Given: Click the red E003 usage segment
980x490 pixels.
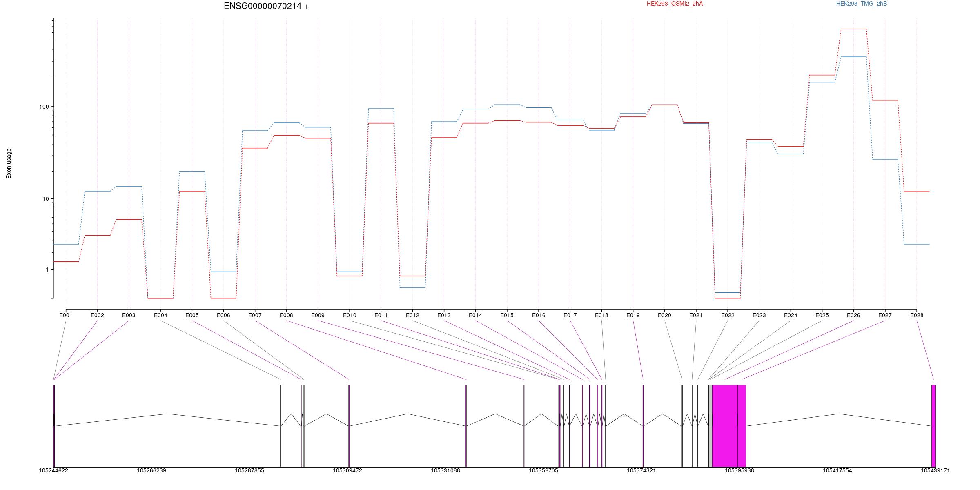Looking at the screenshot, I should click(x=129, y=220).
